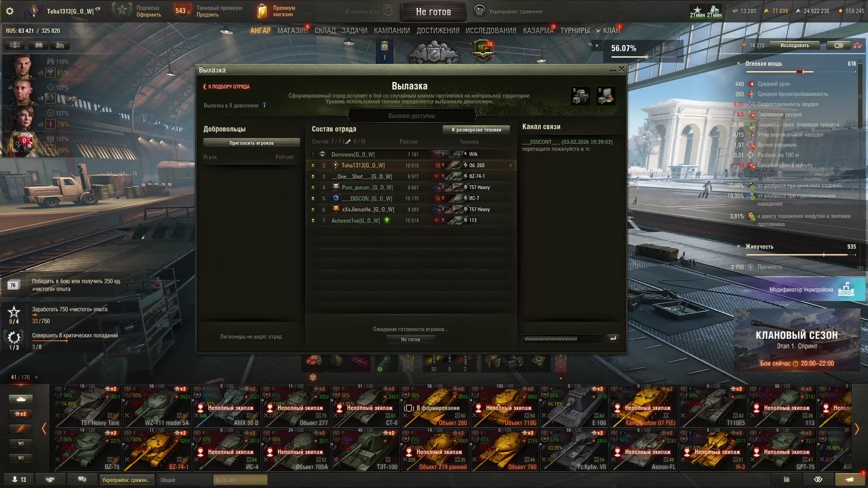The width and height of the screenshot is (868, 488).
Task: Open settings gear in top-left corner
Action: [10, 11]
